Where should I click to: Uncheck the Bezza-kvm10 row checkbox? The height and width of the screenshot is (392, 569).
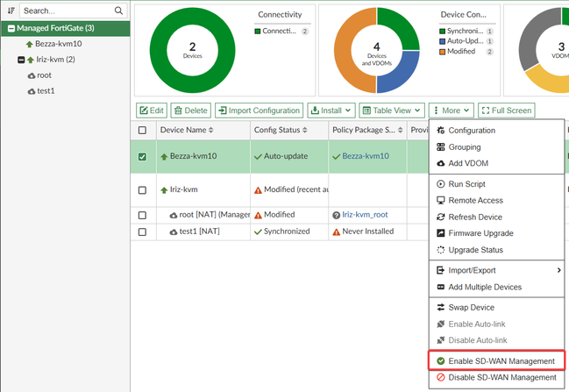click(x=143, y=156)
